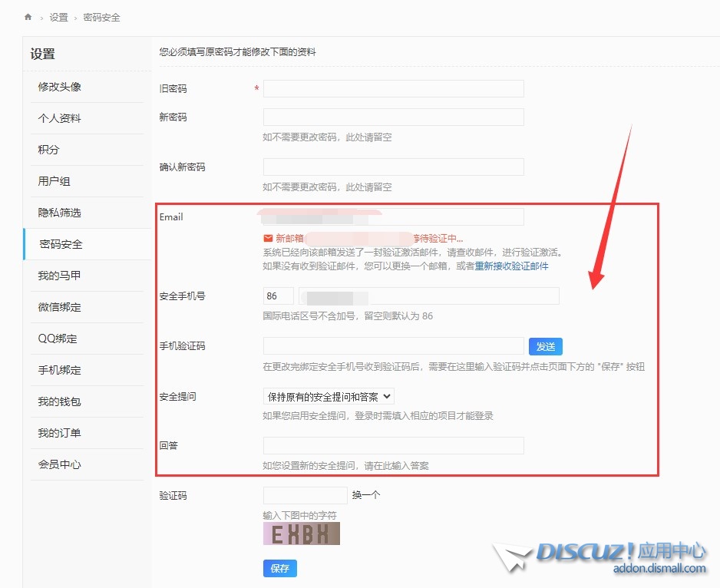Open 个人资料 in settings sidebar

(60, 118)
